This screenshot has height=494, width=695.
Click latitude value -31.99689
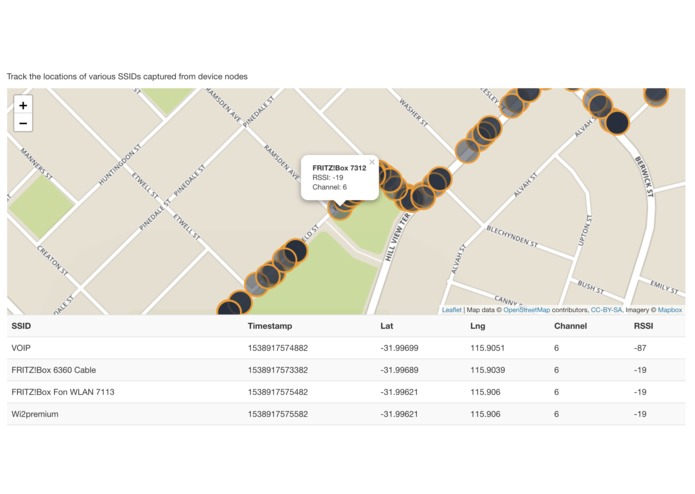point(399,370)
